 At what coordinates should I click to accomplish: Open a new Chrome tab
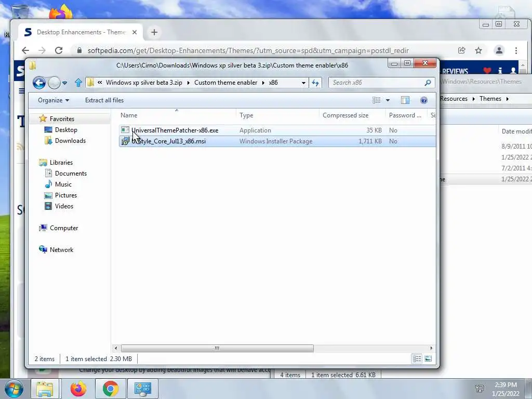[154, 32]
